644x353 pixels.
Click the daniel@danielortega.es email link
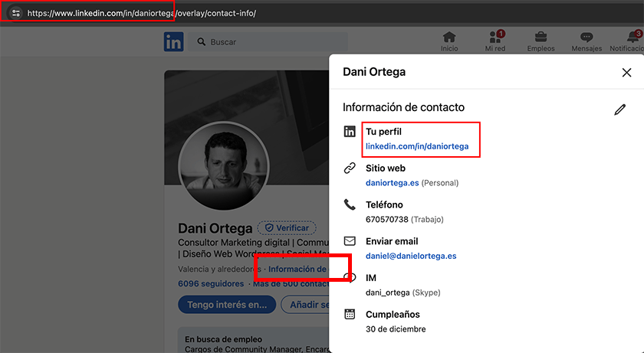(x=410, y=256)
